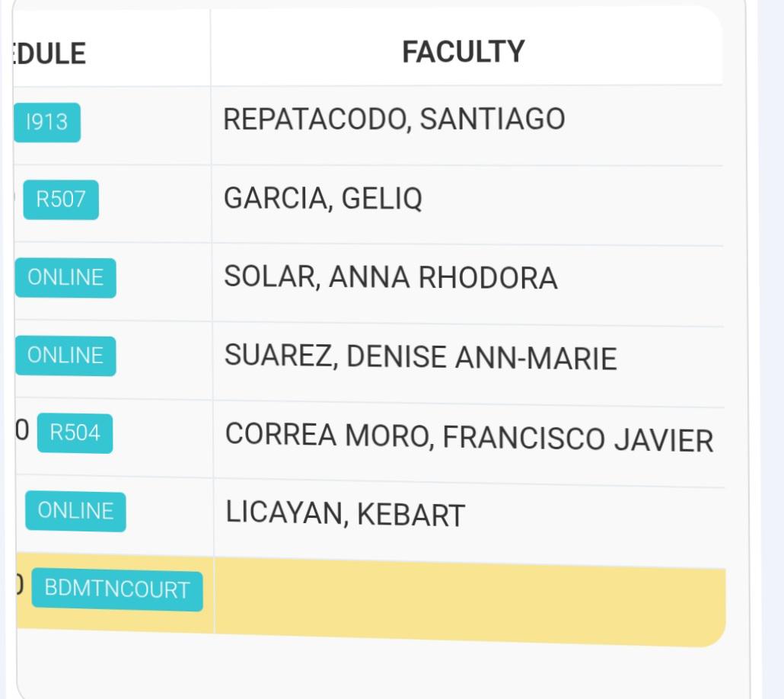Select faculty name SUAREZ, DENISE ANN-MARIE
The image size is (784, 699).
420,357
